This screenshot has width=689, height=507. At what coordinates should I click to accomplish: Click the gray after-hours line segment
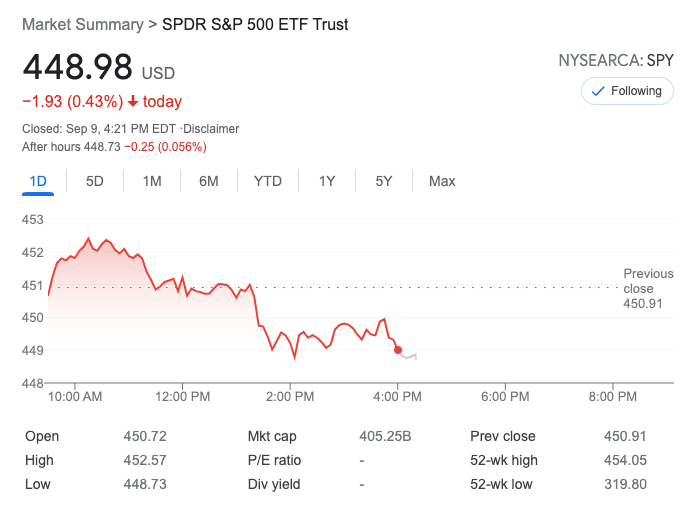[409, 356]
